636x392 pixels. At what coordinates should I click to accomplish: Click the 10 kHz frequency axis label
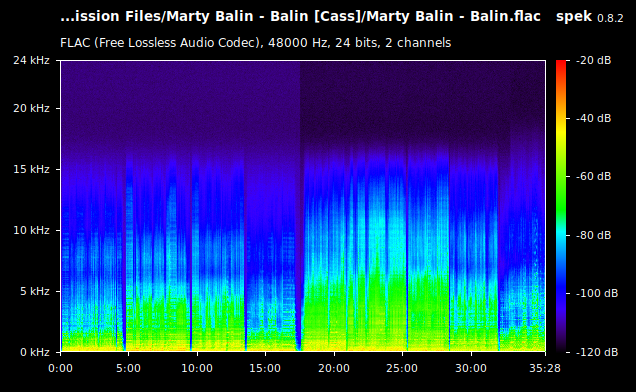pyautogui.click(x=31, y=230)
